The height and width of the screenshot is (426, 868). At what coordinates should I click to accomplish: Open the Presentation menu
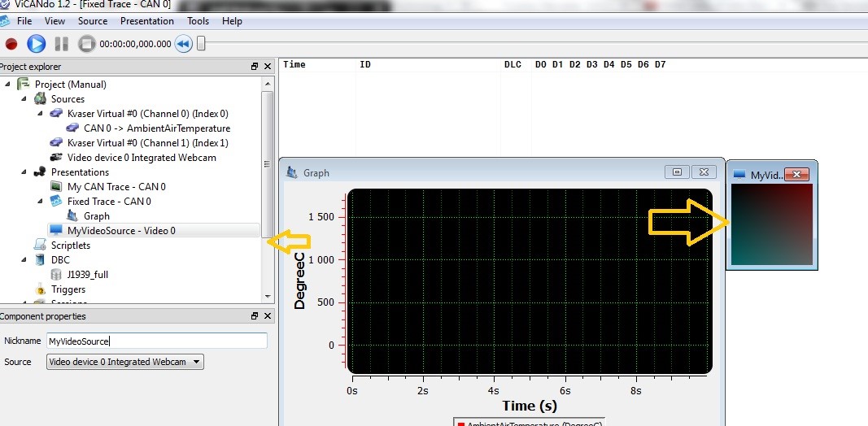(x=147, y=21)
